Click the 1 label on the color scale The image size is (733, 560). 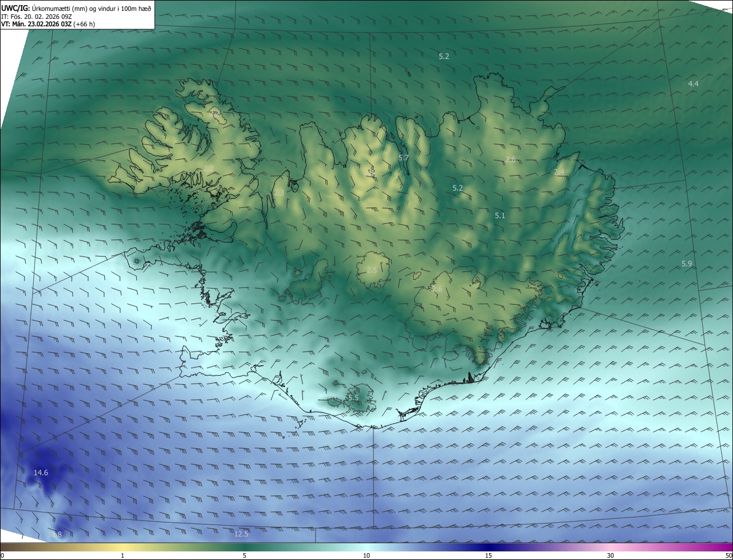[x=123, y=555]
